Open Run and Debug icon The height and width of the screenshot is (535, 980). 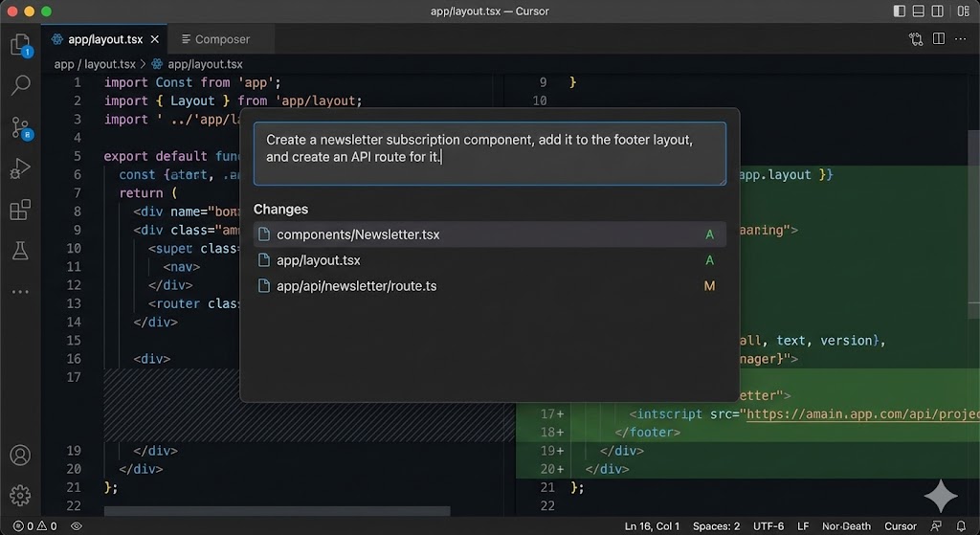(x=20, y=168)
